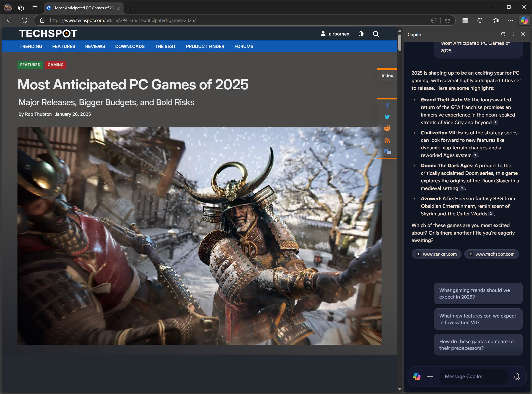Expand the article Index panel
Image resolution: width=532 pixels, height=394 pixels.
pyautogui.click(x=387, y=75)
